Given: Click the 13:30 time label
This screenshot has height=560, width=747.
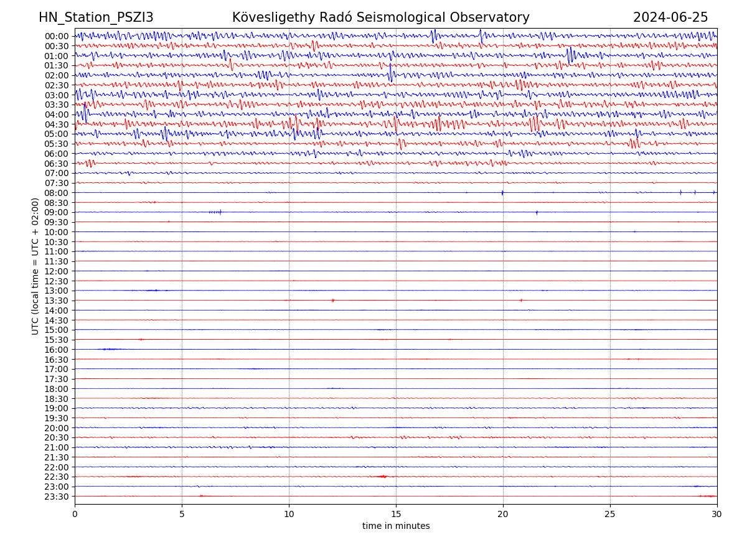Looking at the screenshot, I should point(57,301).
